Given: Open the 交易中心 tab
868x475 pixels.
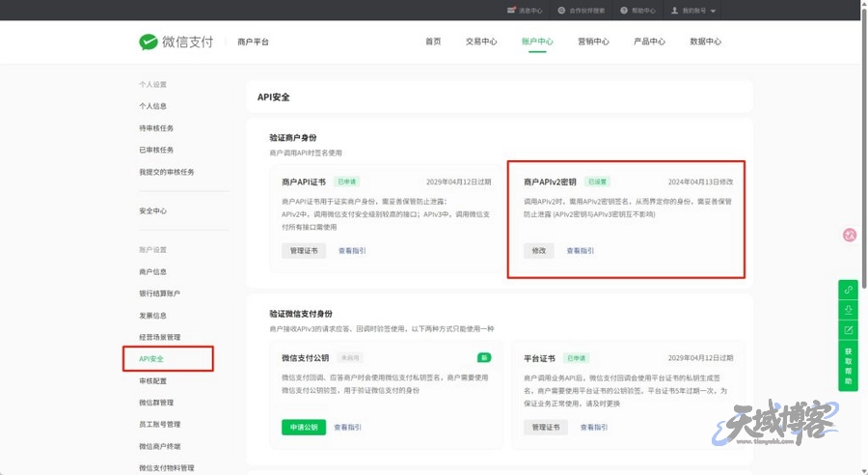Looking at the screenshot, I should 481,42.
